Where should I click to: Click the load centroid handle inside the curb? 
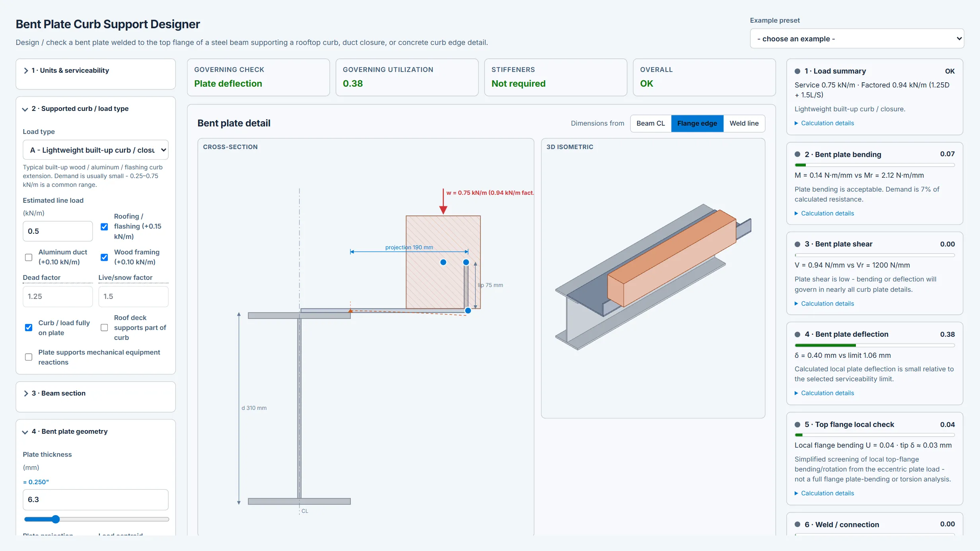[x=443, y=262]
